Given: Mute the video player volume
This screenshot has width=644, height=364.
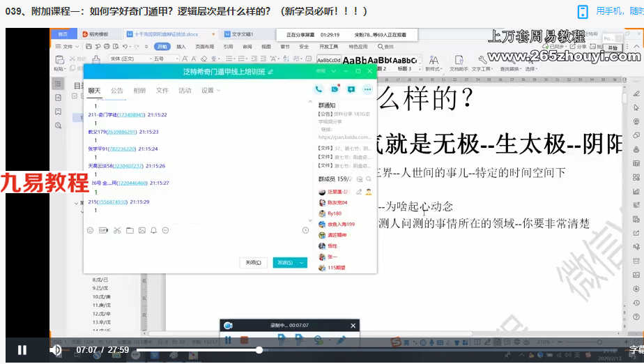Looking at the screenshot, I should coord(56,350).
